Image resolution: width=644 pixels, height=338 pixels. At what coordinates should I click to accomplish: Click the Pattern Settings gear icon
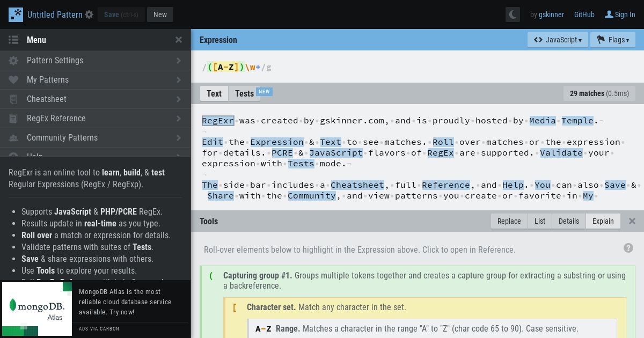(x=13, y=61)
